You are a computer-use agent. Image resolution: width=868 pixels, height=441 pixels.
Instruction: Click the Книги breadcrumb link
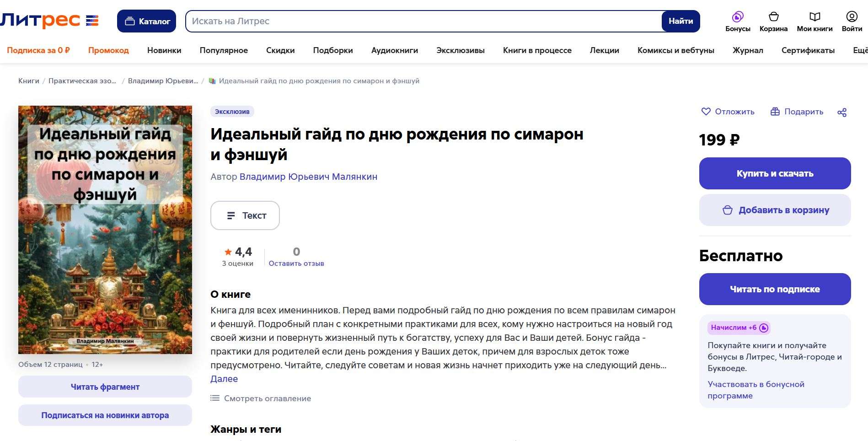click(29, 81)
